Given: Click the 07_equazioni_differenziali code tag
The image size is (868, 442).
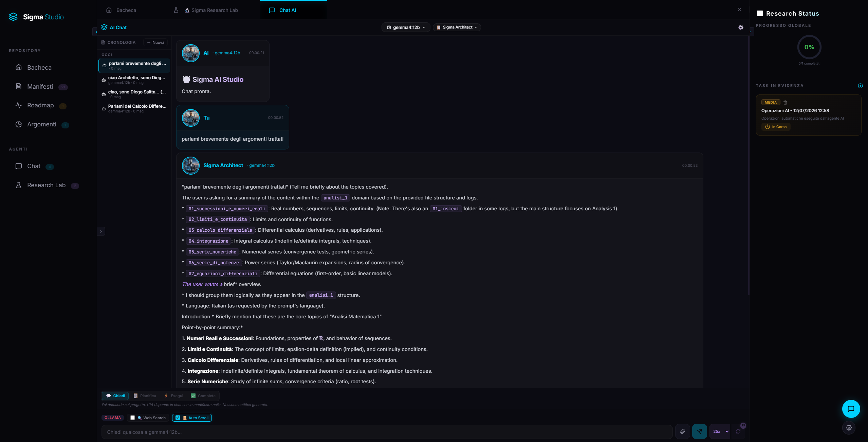Looking at the screenshot, I should click(x=223, y=274).
